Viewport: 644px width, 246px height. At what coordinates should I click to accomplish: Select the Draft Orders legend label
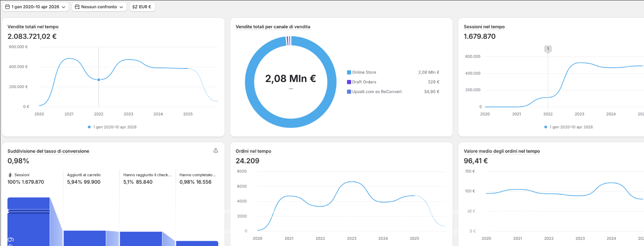pyautogui.click(x=364, y=82)
